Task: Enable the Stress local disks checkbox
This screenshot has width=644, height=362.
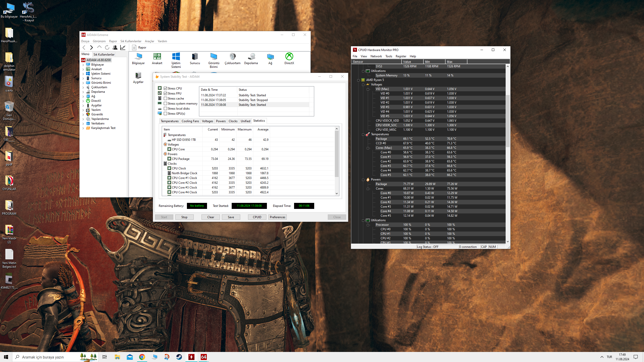Action: [166, 109]
